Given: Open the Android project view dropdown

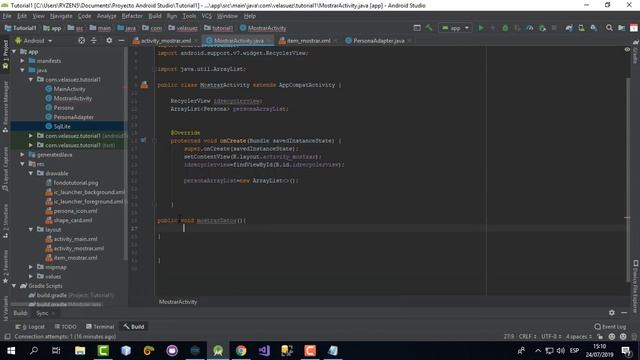Looking at the screenshot, I should tap(34, 41).
